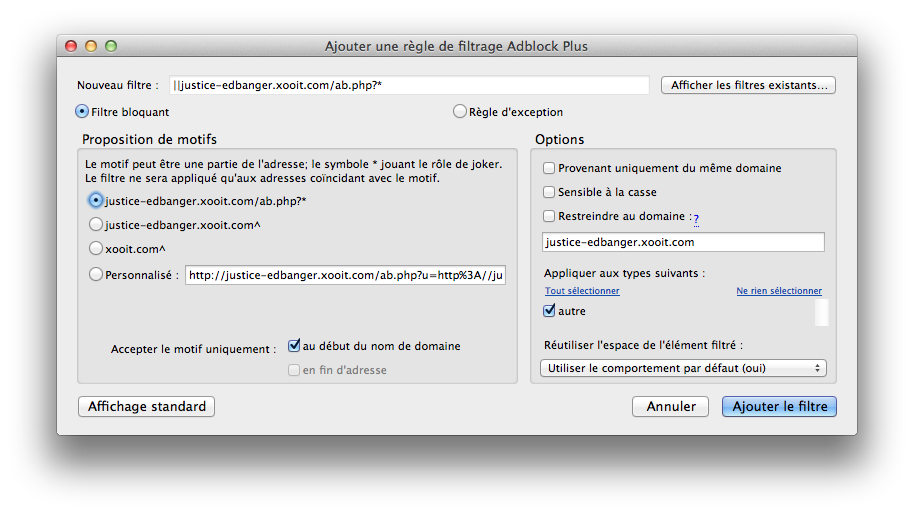The width and height of the screenshot is (914, 514).
Task: Minimize the dialog with the yellow button
Action: 91,46
